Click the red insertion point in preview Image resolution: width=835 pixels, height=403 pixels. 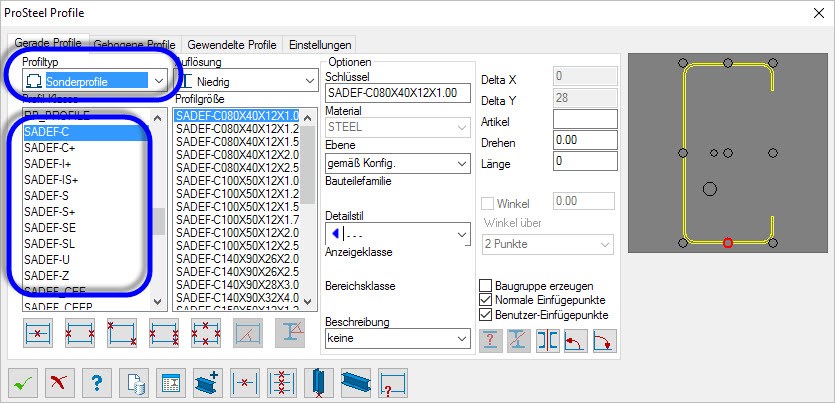click(728, 243)
